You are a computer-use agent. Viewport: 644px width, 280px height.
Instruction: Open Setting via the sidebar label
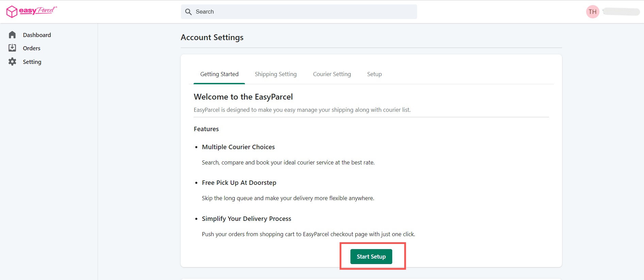pyautogui.click(x=32, y=62)
